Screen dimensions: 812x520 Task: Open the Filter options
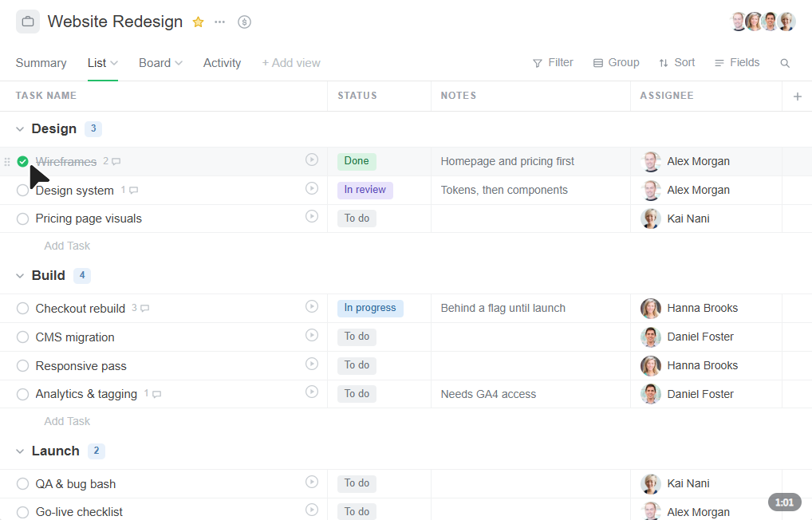click(553, 63)
